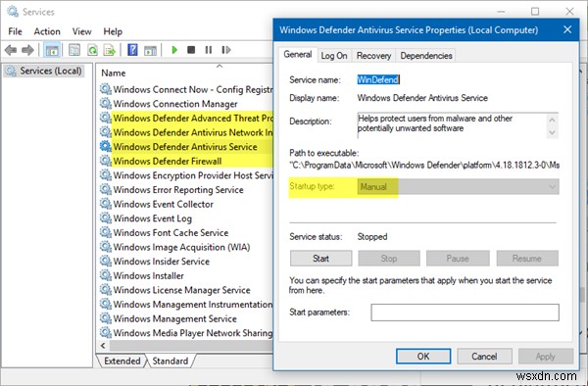The image size is (588, 386).
Task: Click the greyed Apply button
Action: coord(546,356)
